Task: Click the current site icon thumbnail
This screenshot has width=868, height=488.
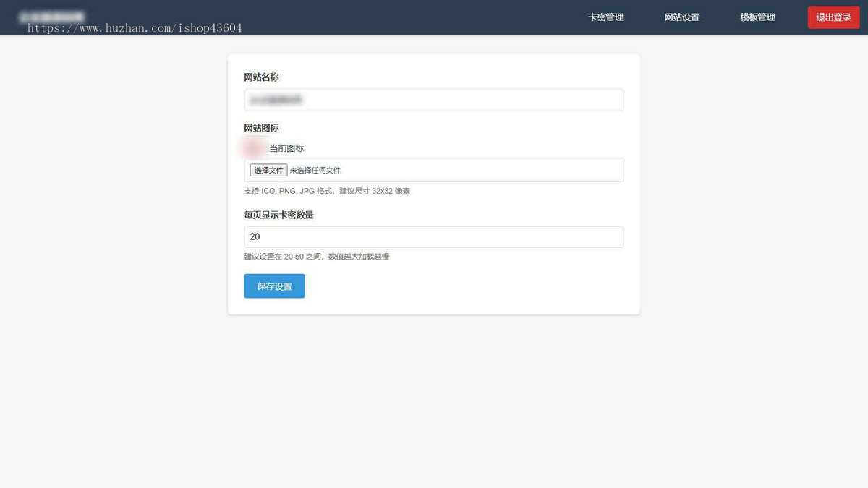Action: point(255,148)
